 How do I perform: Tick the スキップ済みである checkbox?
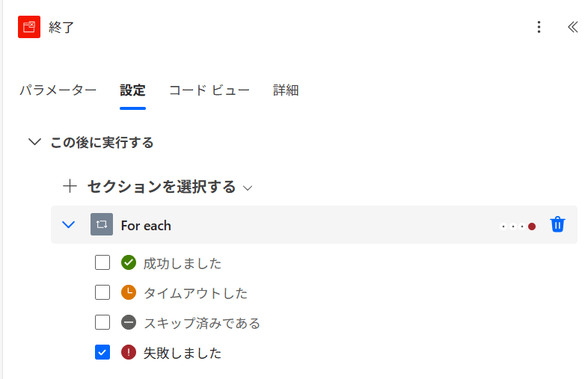tap(102, 322)
